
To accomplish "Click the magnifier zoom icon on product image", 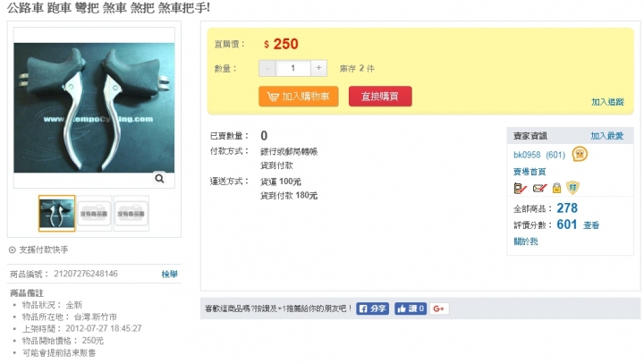I will (159, 178).
